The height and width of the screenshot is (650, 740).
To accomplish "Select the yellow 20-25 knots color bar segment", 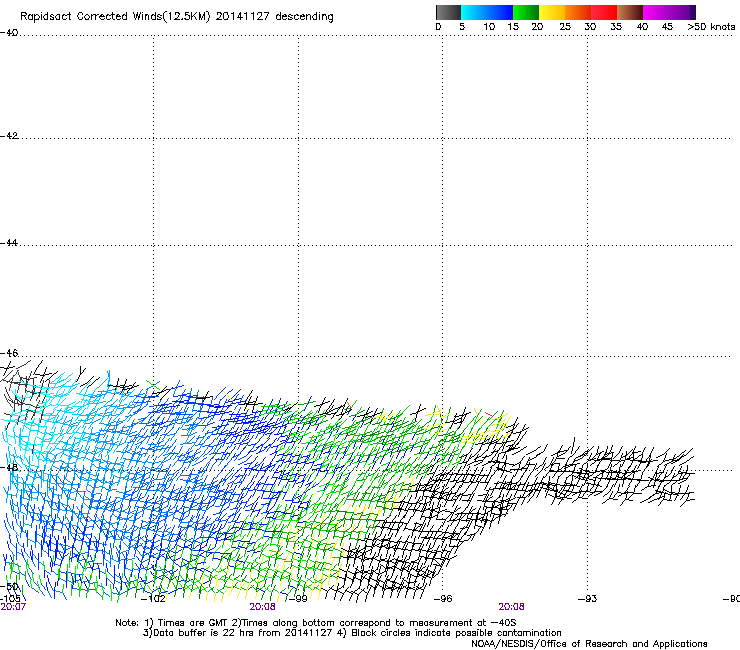I will 552,12.
